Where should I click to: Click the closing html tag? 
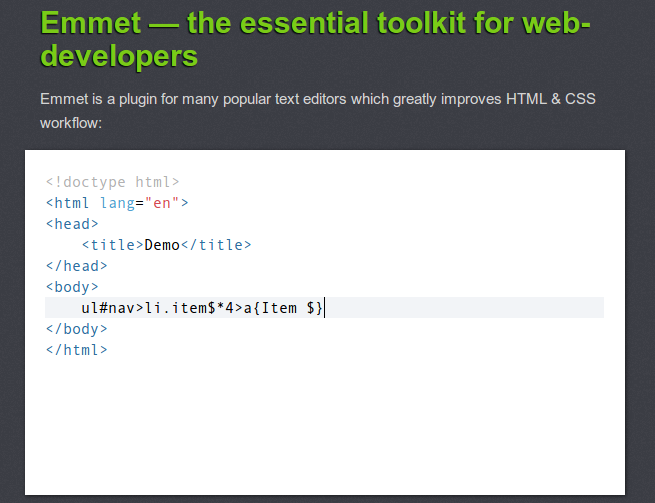coord(76,350)
